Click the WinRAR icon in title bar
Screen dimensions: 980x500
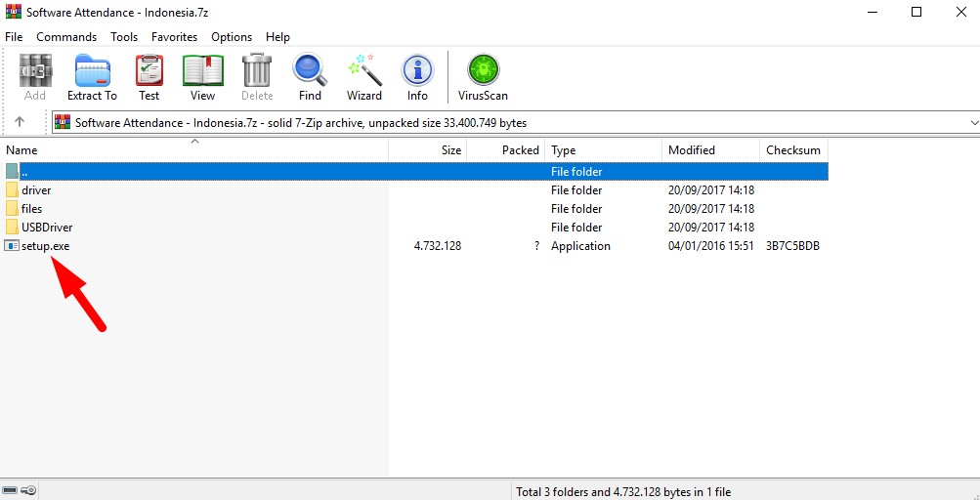tap(12, 12)
